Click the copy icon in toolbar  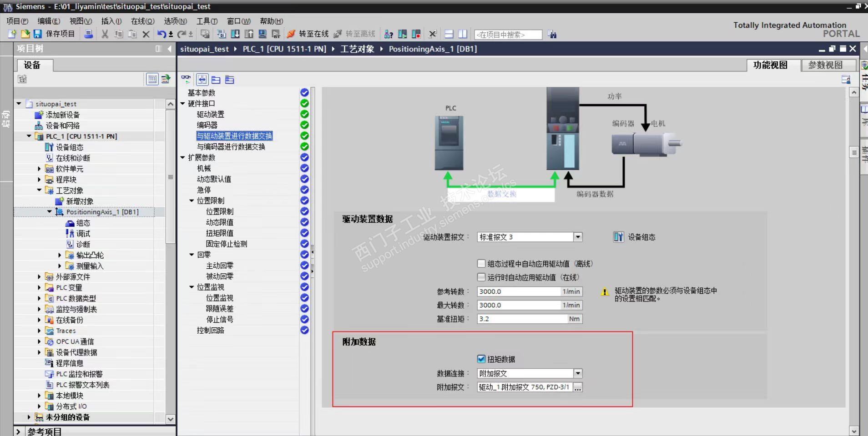[119, 34]
